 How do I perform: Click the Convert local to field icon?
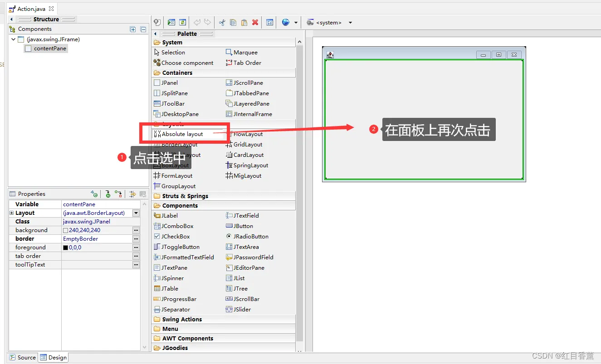[118, 194]
